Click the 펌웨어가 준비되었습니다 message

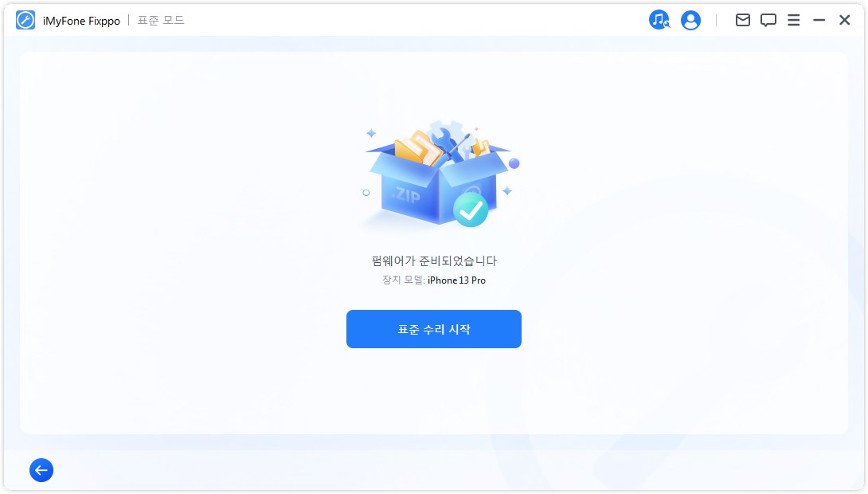coord(434,261)
